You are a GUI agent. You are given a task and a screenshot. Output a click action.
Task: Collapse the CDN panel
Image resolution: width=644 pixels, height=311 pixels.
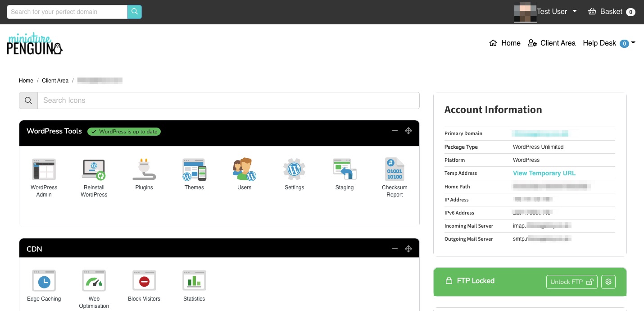point(395,249)
